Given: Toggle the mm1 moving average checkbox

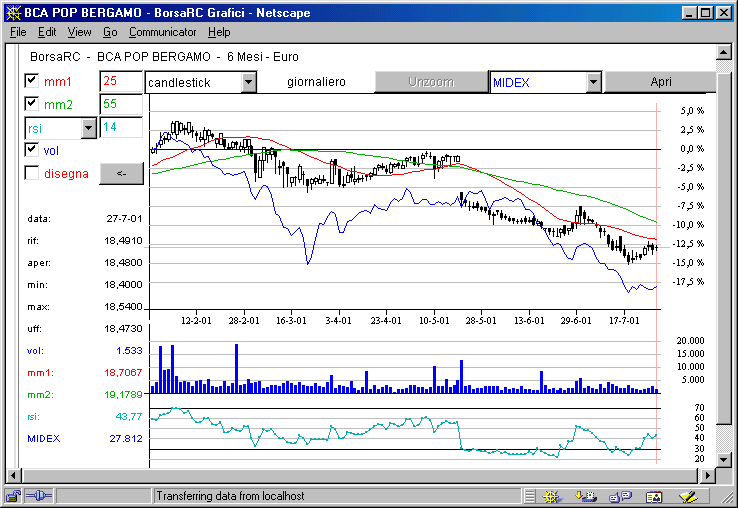Looking at the screenshot, I should (x=31, y=81).
